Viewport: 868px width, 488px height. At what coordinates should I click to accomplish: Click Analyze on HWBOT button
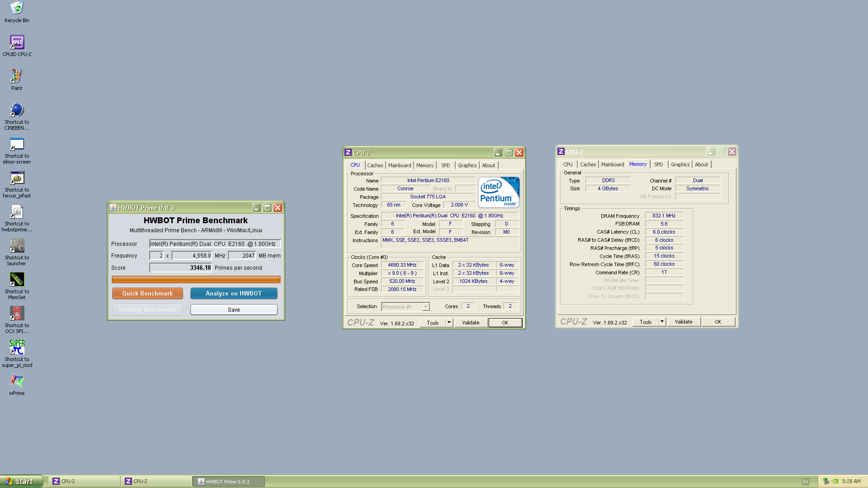pyautogui.click(x=234, y=293)
